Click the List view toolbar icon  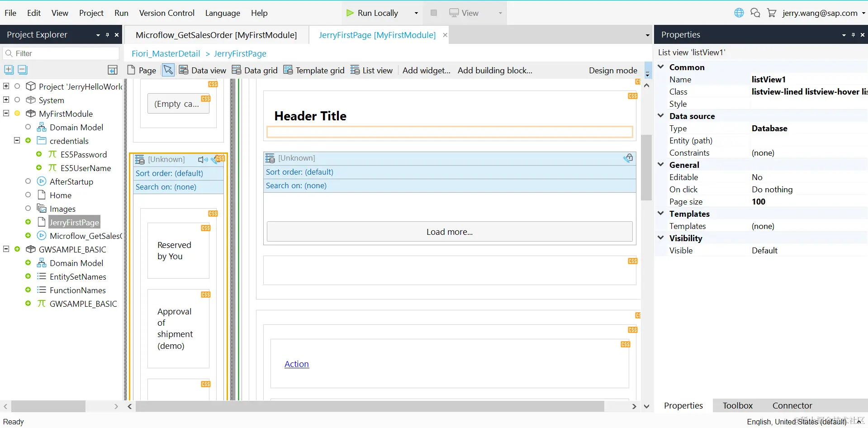[355, 70]
